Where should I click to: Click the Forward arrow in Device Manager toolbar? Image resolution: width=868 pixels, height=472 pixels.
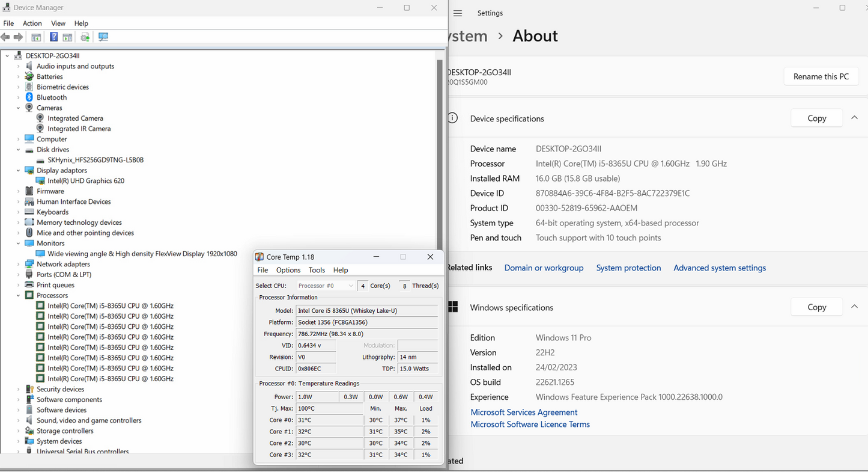[18, 37]
